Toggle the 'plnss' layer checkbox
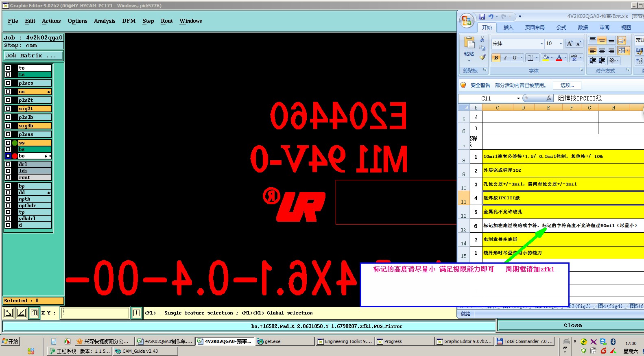 tap(8, 134)
